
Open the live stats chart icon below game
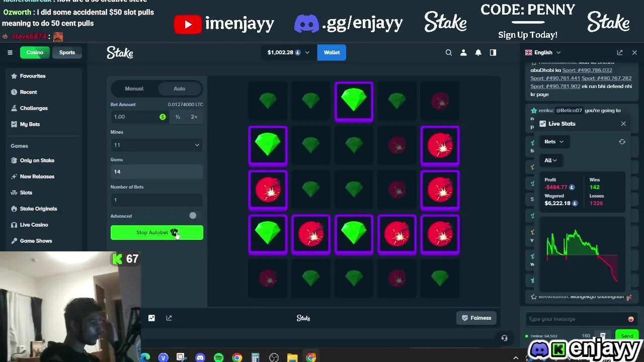pyautogui.click(x=151, y=318)
